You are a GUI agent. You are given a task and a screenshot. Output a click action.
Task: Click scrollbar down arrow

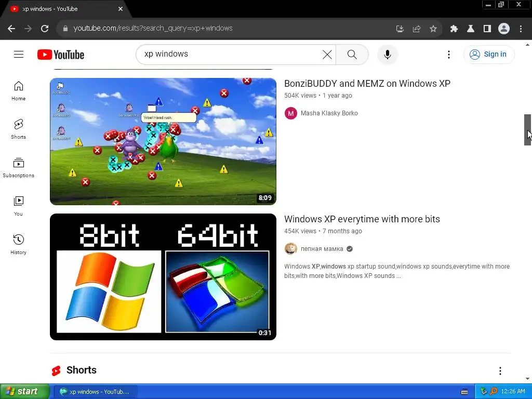[527, 379]
